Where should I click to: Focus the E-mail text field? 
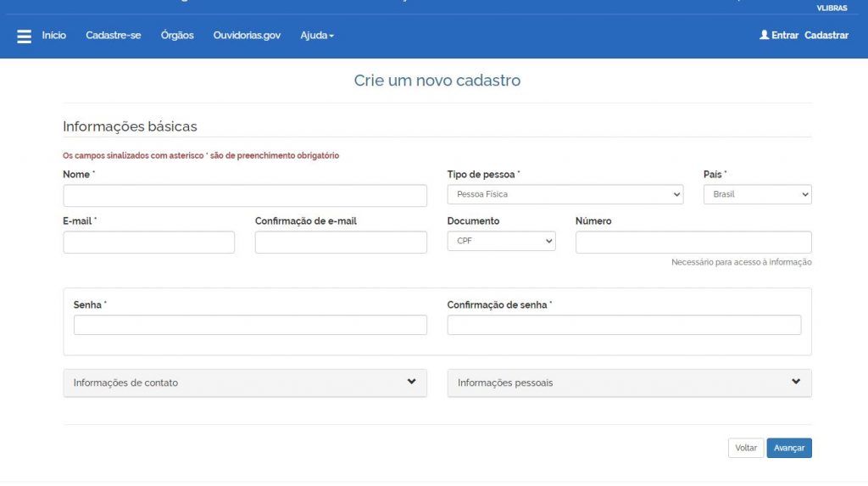coord(148,243)
